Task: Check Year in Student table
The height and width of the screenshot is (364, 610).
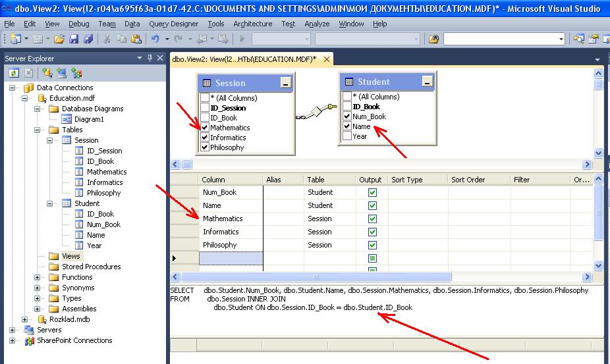Action: pyautogui.click(x=347, y=136)
